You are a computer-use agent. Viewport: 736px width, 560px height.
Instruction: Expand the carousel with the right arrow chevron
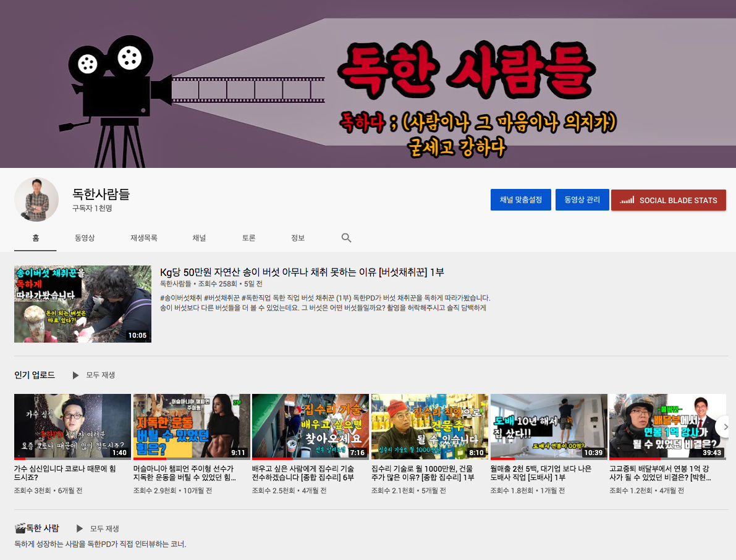725,427
